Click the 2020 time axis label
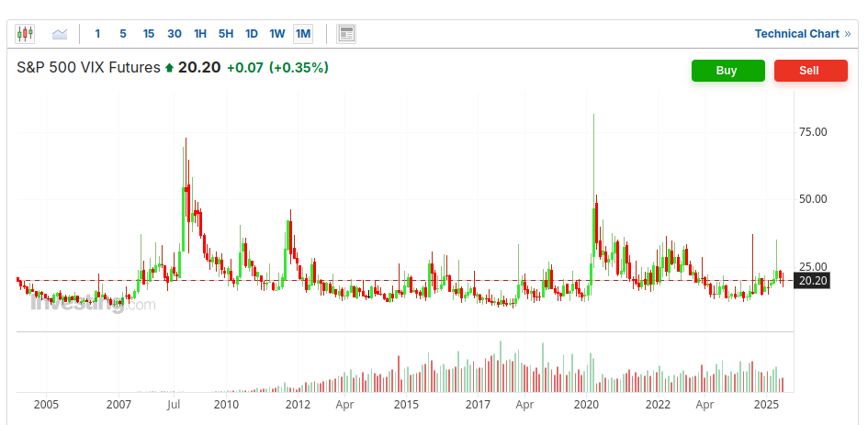 (x=586, y=405)
